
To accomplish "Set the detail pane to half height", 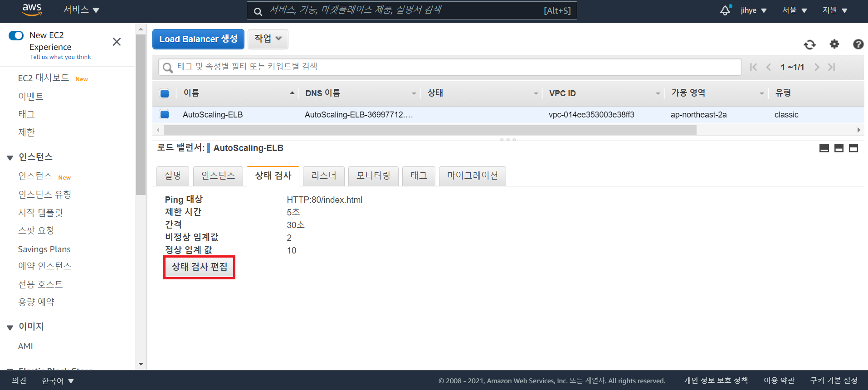I will 839,148.
